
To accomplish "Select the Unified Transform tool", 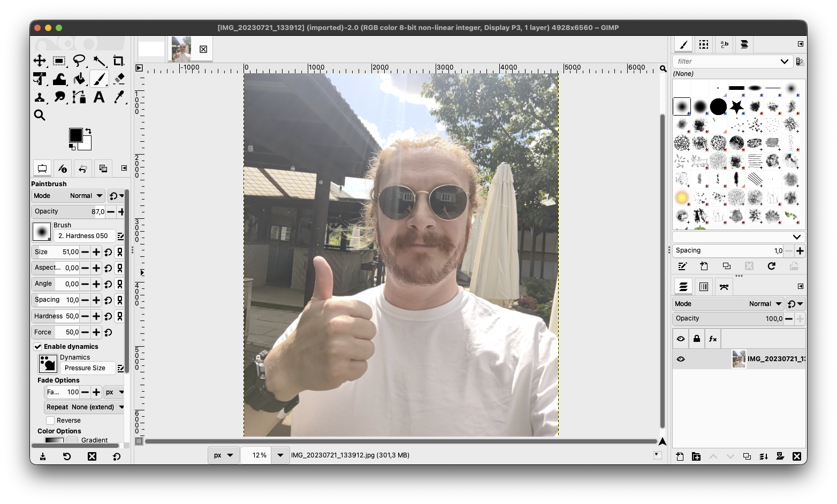I will tap(40, 79).
